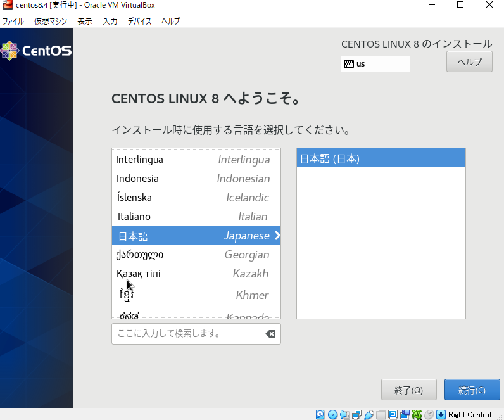This screenshot has width=504, height=420.
Task: Click the Right Control host key label
Action: [470, 414]
